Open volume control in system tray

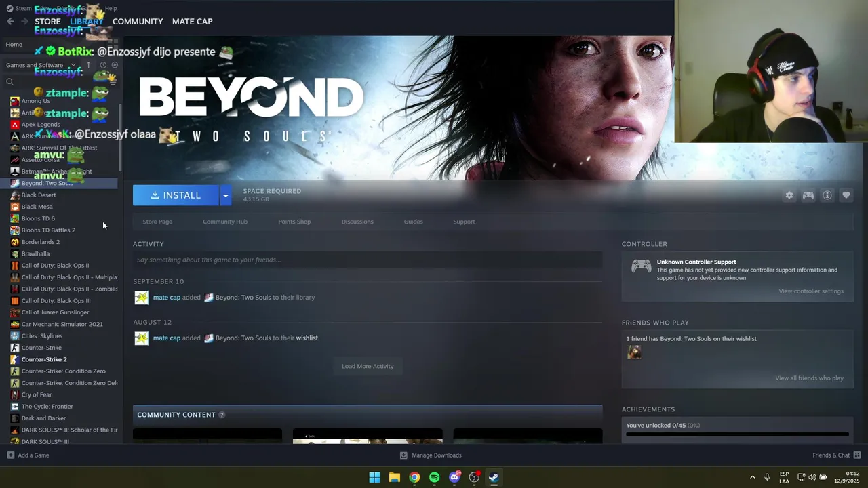tap(812, 477)
